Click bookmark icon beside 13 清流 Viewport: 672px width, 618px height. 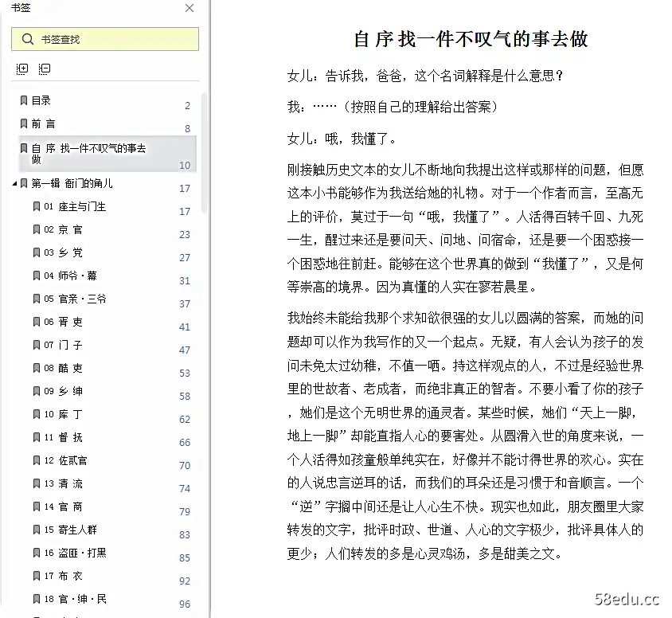click(37, 484)
